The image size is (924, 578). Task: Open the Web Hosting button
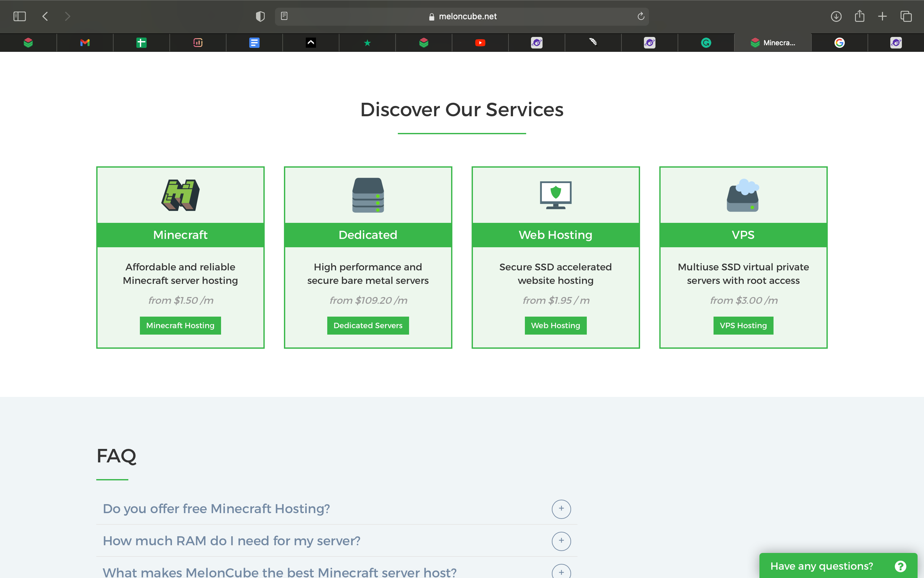pos(556,325)
